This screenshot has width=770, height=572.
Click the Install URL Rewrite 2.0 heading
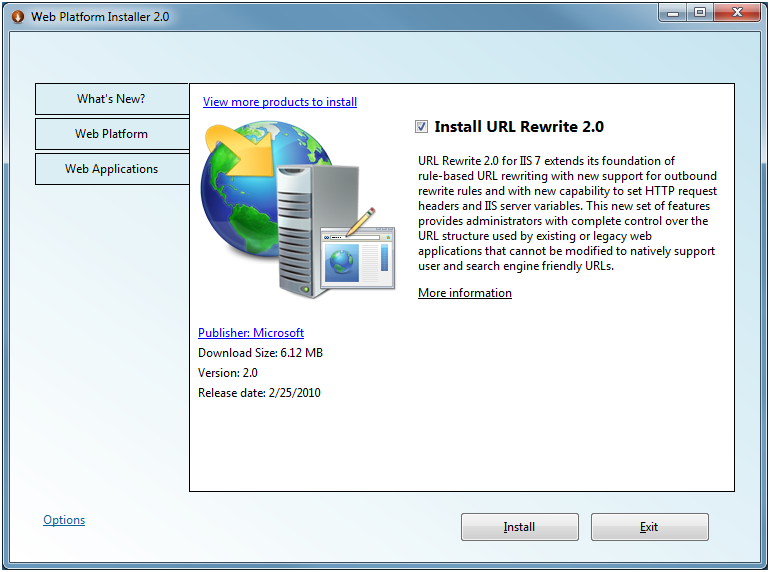(519, 127)
